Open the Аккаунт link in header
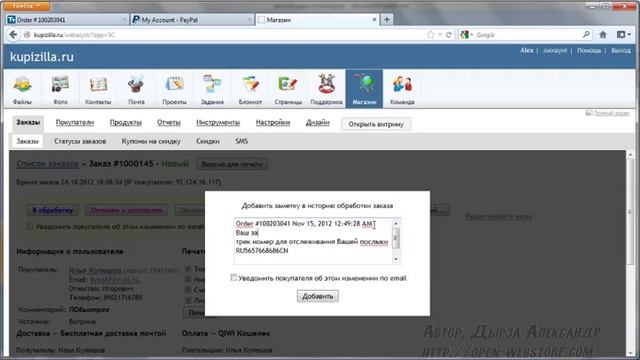 coord(555,51)
